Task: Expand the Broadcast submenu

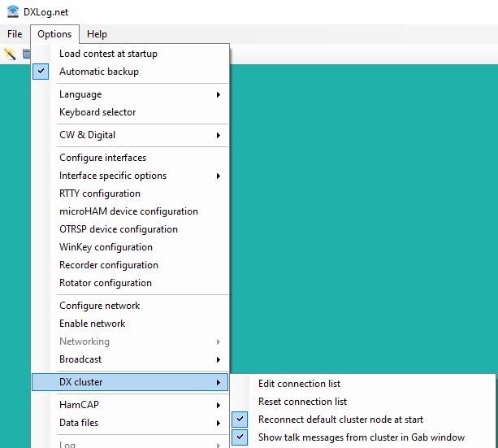Action: click(130, 359)
